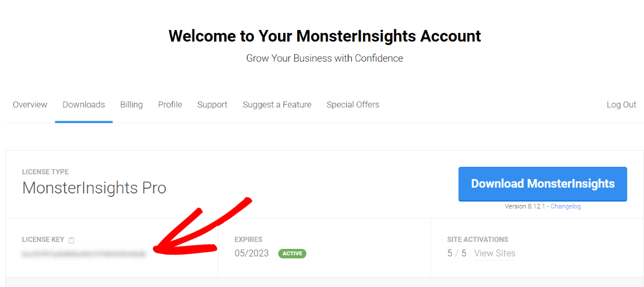Screen dimensions: 644x287
Task: Open the Overview tab
Action: tap(30, 105)
